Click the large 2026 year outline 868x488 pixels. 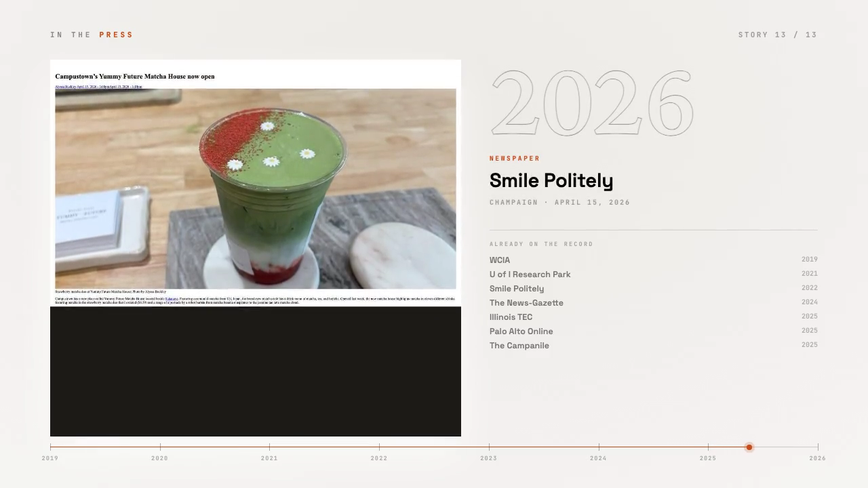(x=592, y=102)
